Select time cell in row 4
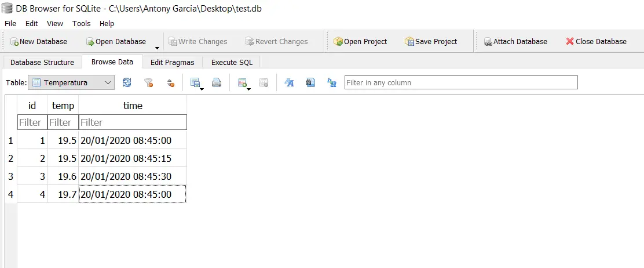This screenshot has height=268, width=644. tap(133, 194)
